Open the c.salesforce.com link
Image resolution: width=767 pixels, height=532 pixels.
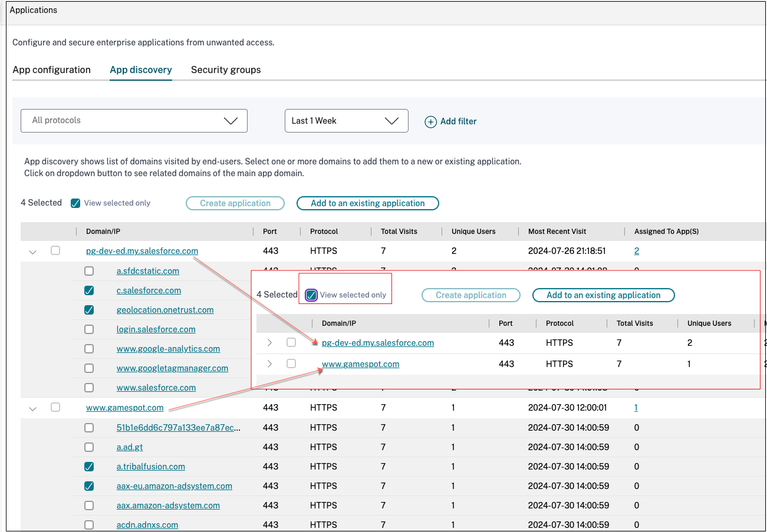[x=149, y=290]
